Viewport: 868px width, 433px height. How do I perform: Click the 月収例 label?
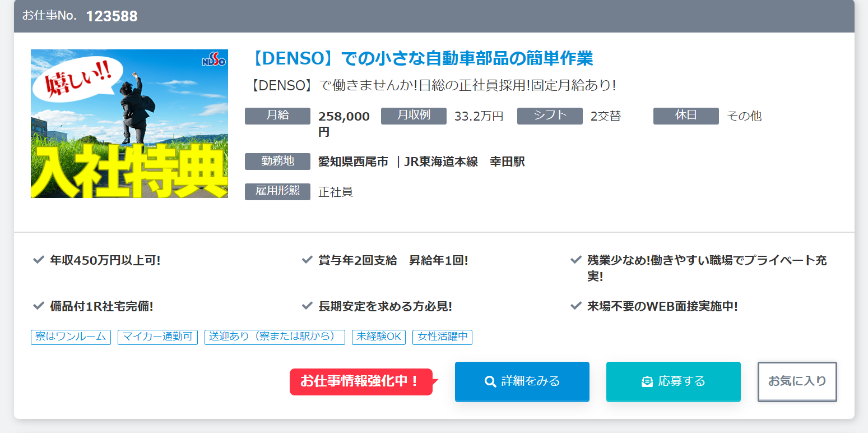click(414, 116)
